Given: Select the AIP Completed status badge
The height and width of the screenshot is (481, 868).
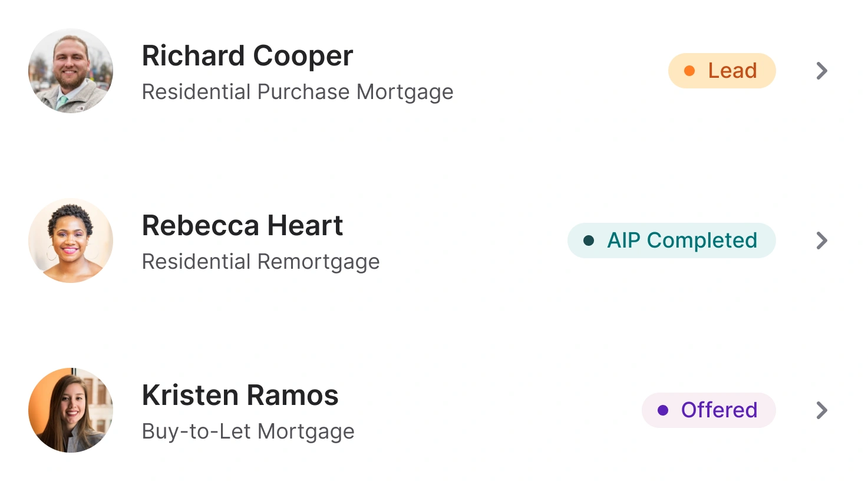Looking at the screenshot, I should (671, 240).
